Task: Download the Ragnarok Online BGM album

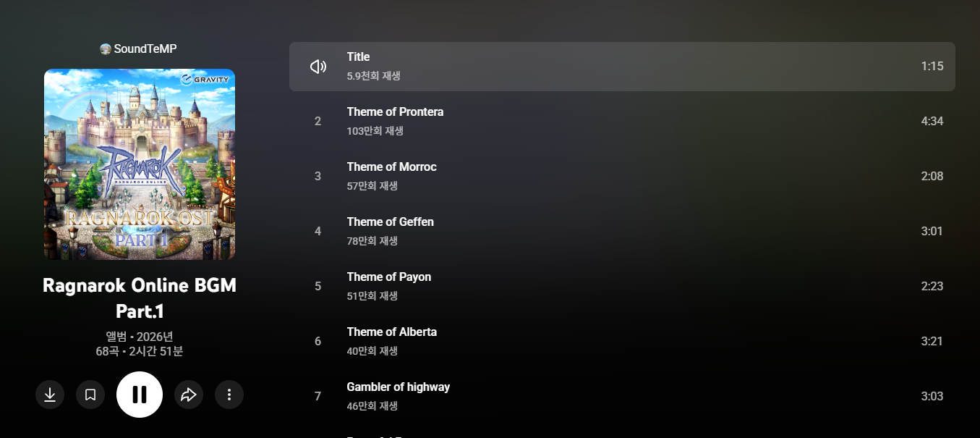Action: [x=50, y=395]
